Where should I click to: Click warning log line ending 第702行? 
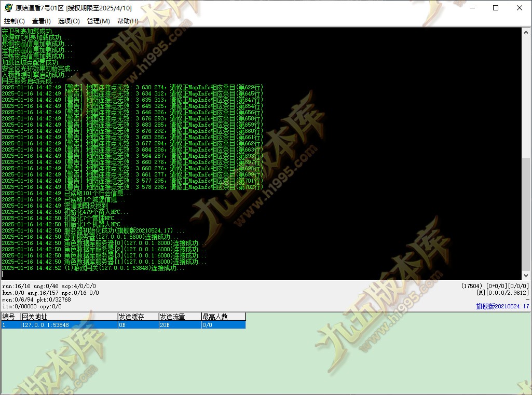point(132,187)
